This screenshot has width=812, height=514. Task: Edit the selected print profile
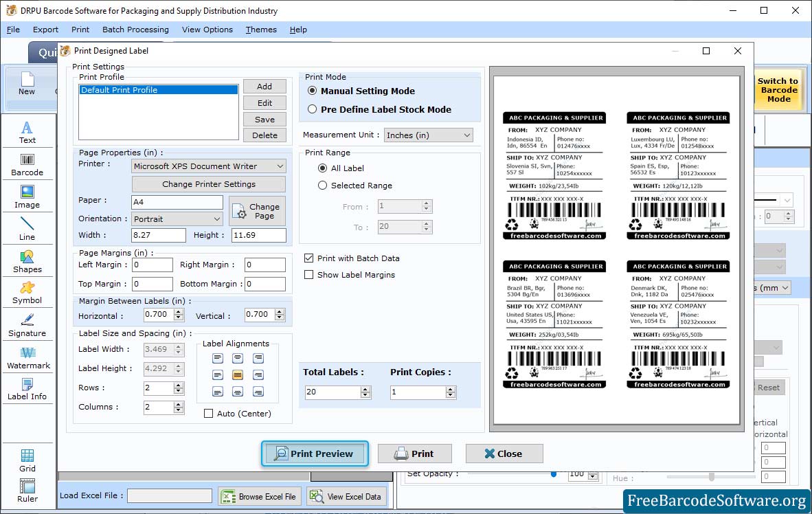click(x=264, y=103)
